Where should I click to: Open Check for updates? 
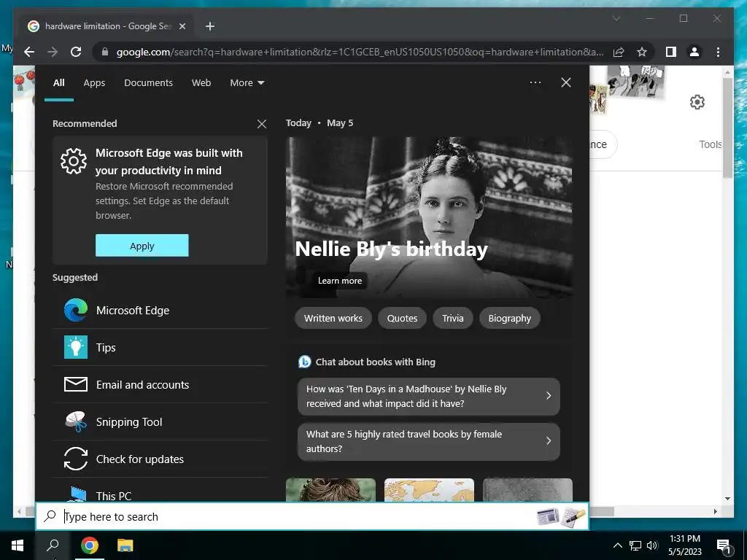click(x=160, y=459)
